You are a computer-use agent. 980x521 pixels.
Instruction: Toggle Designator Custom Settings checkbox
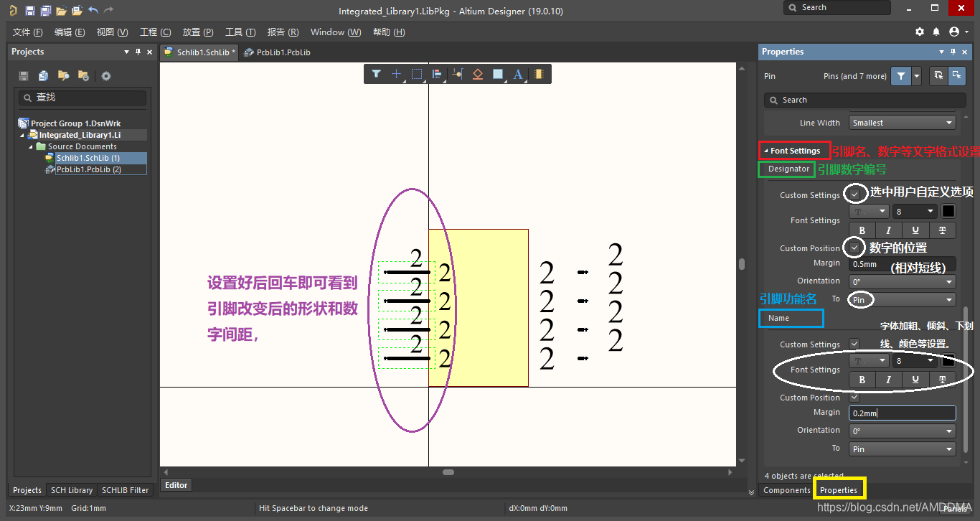click(854, 194)
